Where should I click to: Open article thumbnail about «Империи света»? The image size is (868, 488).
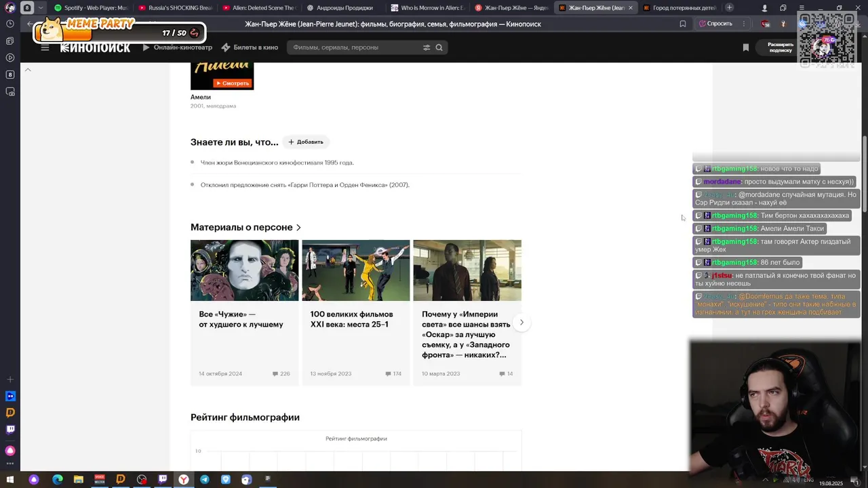[x=467, y=270]
